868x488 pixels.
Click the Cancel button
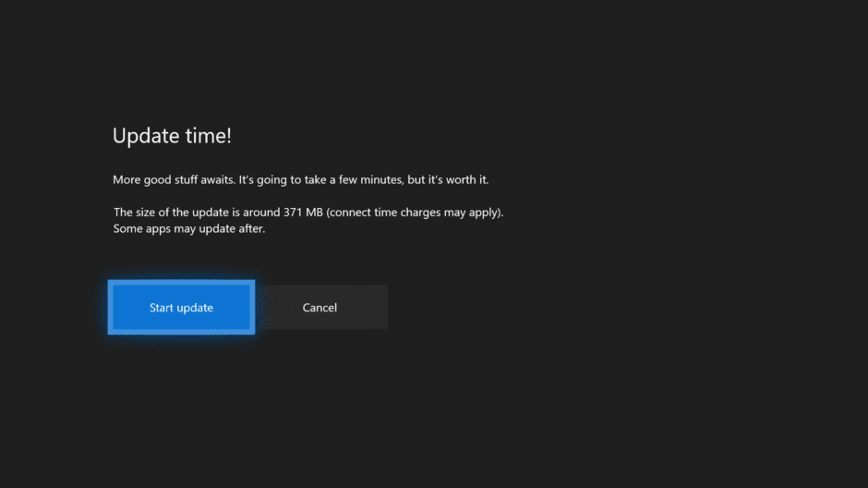[319, 308]
